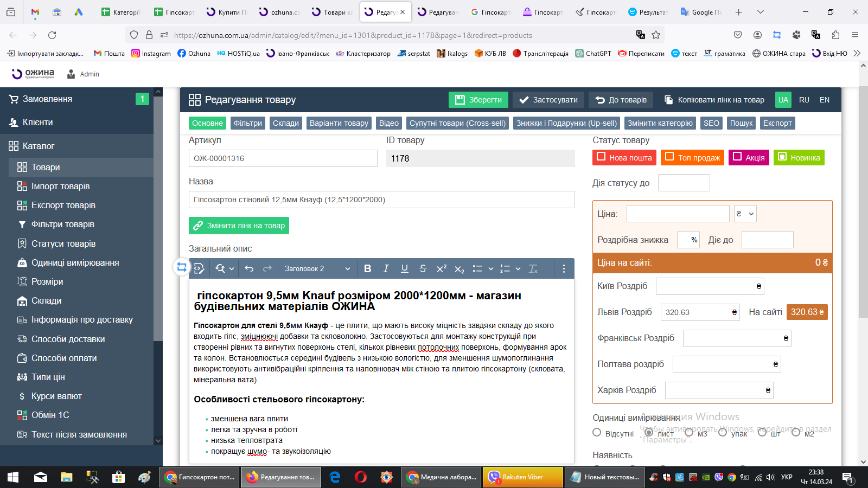The image size is (868, 488).
Task: Click the Назва product name field
Action: tap(382, 200)
